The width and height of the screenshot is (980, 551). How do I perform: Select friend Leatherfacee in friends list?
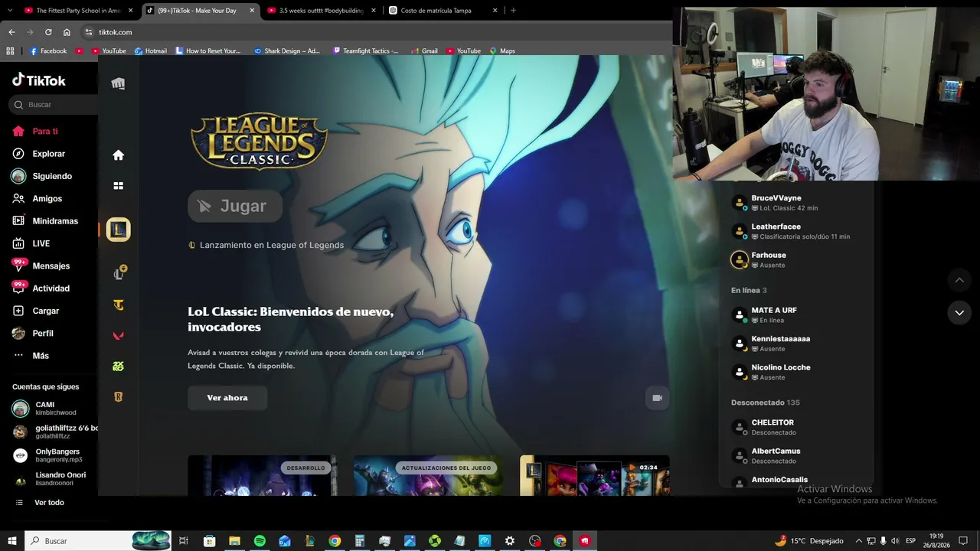click(796, 231)
